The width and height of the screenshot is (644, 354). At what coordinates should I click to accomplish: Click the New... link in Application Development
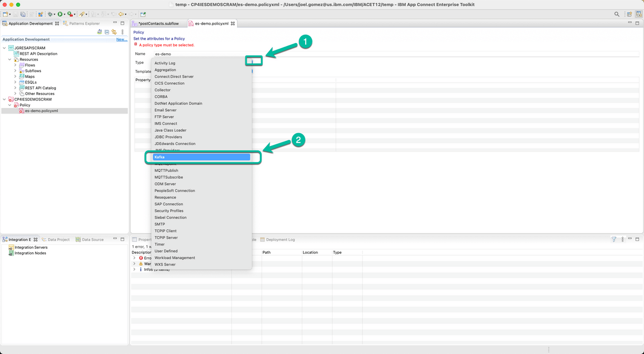click(x=121, y=39)
